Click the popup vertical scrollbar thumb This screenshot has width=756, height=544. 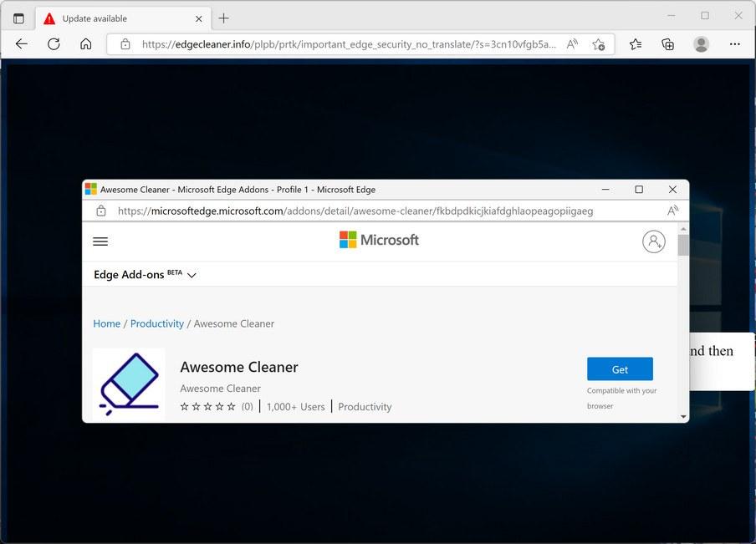683,245
